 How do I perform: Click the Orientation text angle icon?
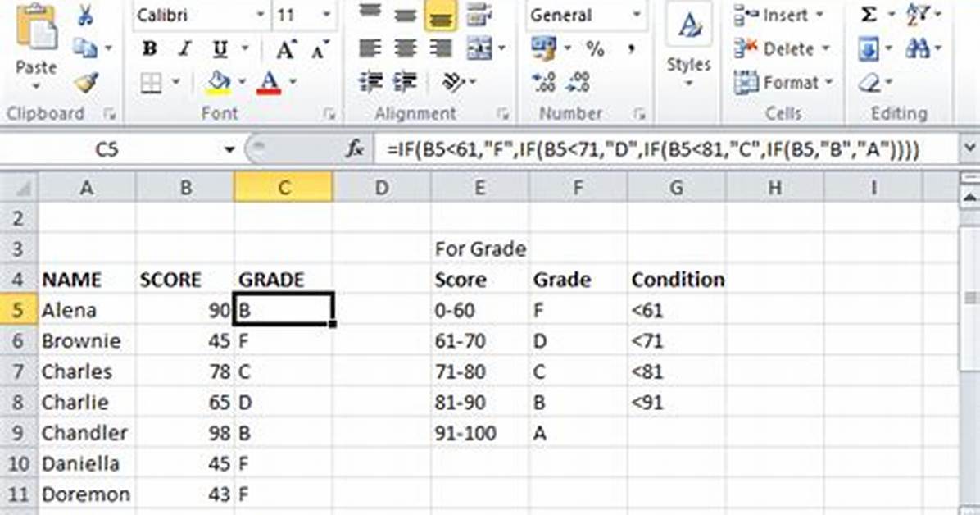point(454,82)
